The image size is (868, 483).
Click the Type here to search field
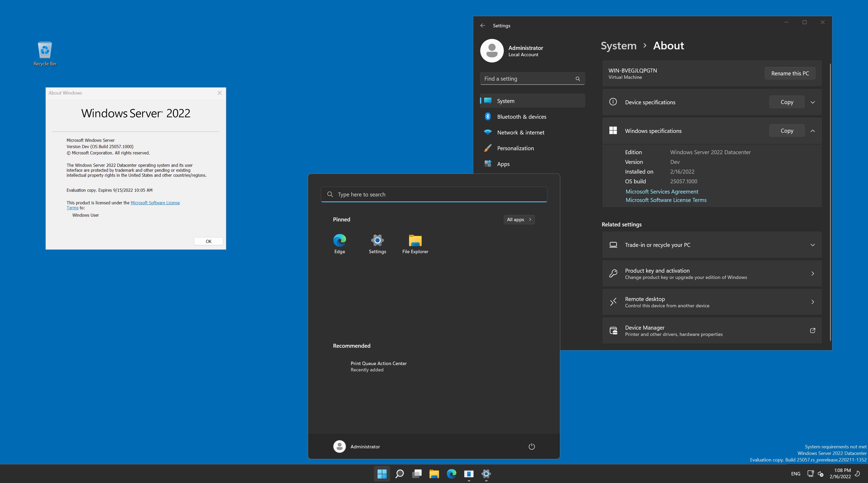(x=434, y=194)
